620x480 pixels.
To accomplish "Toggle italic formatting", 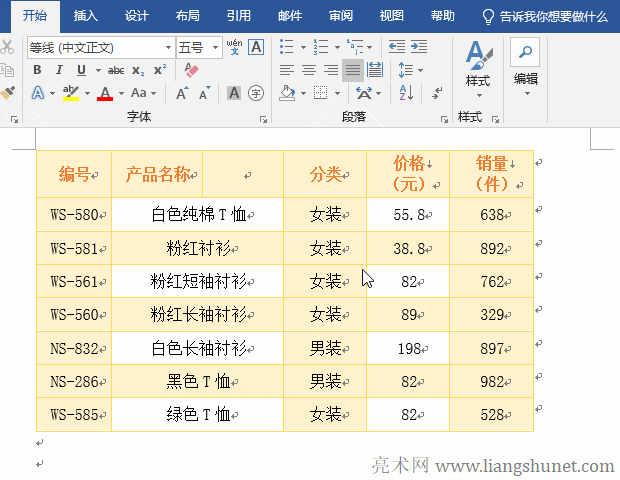I will click(59, 70).
